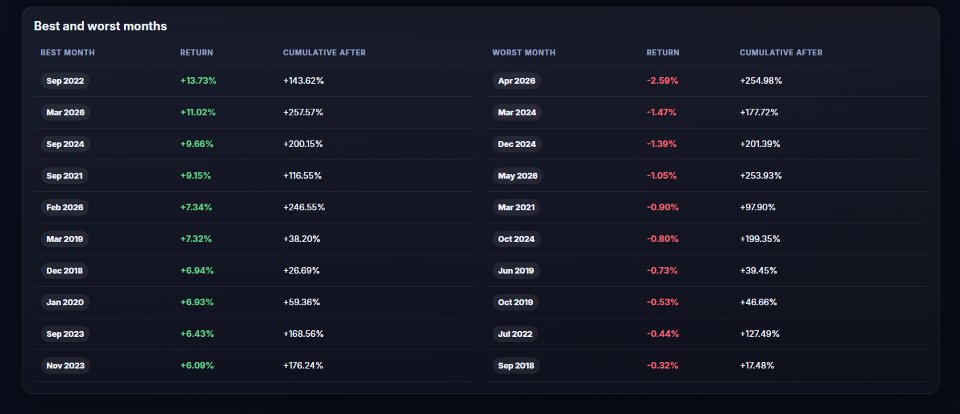This screenshot has width=960, height=414.
Task: Click the May 2026 worst month pill
Action: 517,176
